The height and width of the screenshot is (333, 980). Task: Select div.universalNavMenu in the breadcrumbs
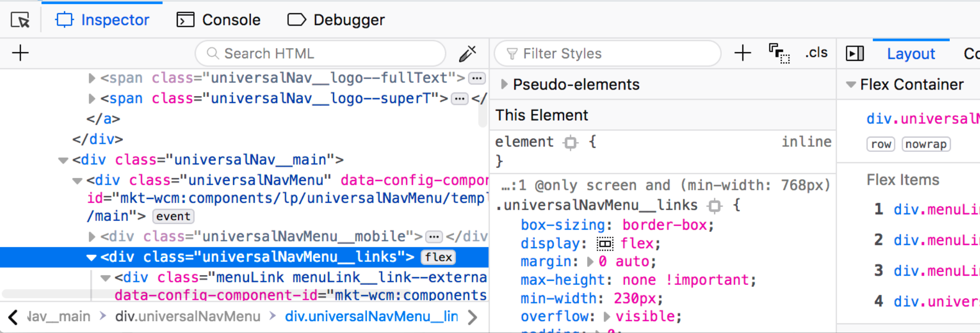[187, 317]
